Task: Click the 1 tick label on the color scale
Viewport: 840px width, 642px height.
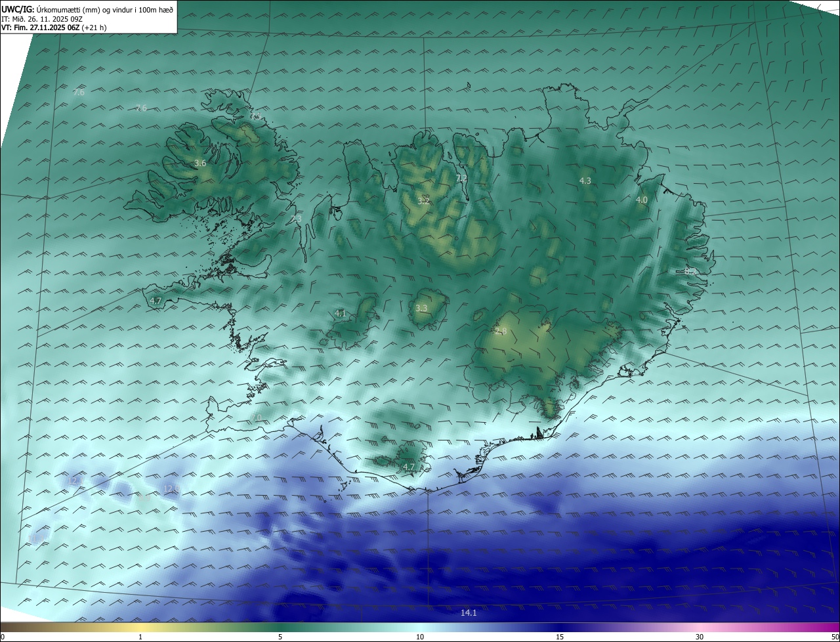Action: [x=140, y=637]
